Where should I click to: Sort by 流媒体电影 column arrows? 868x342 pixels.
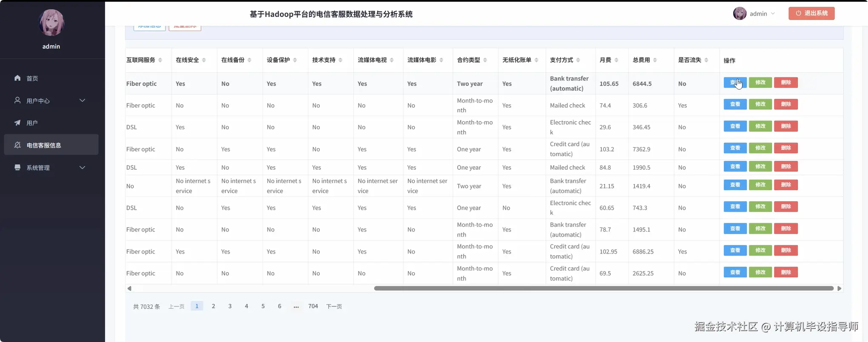pos(441,60)
